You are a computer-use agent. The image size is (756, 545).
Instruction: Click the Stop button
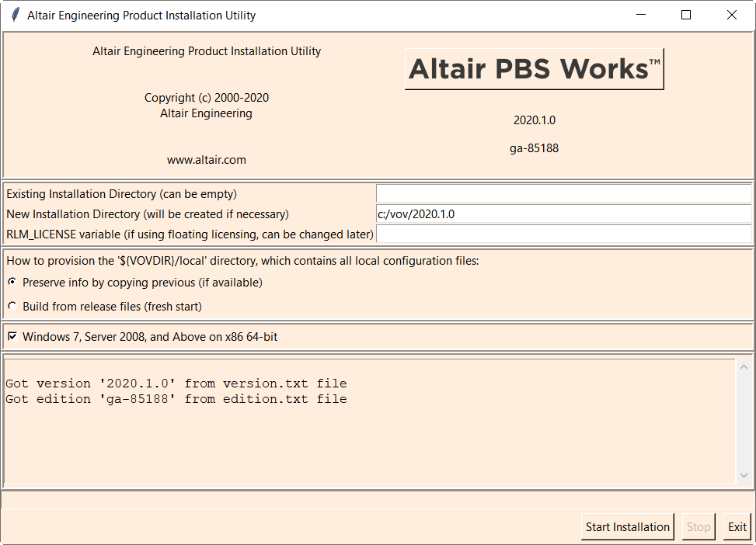point(698,527)
